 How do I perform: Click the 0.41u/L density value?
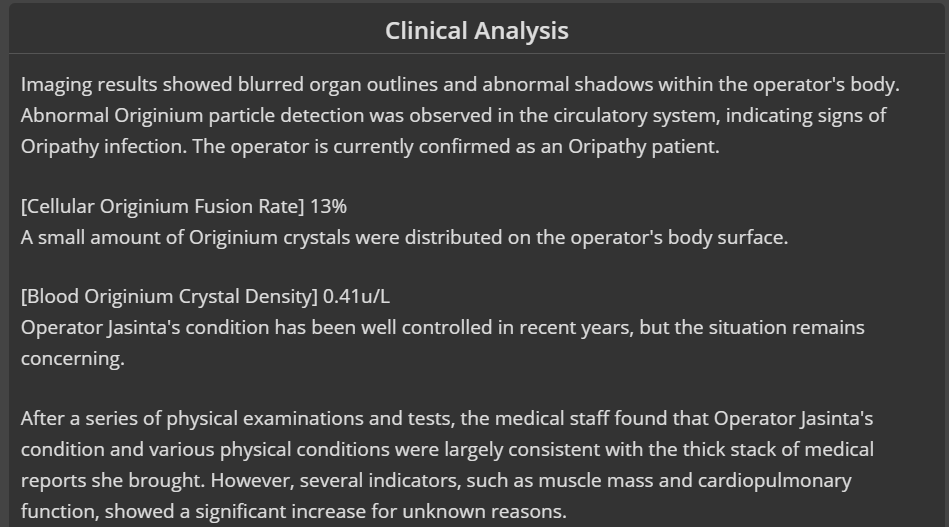pyautogui.click(x=356, y=296)
